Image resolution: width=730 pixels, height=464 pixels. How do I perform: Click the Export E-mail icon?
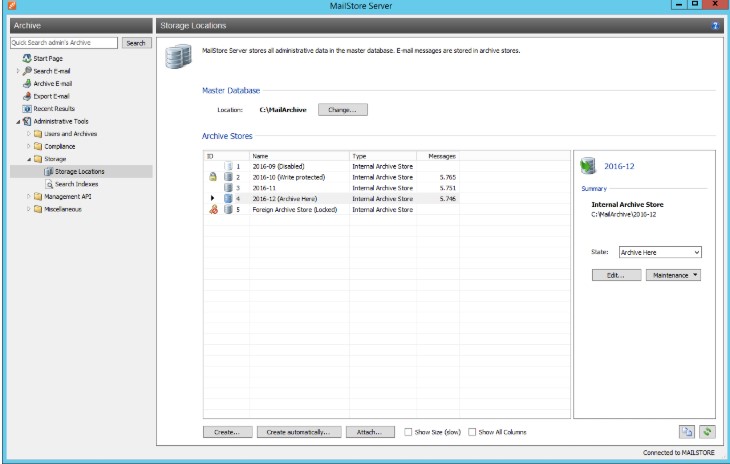click(27, 96)
